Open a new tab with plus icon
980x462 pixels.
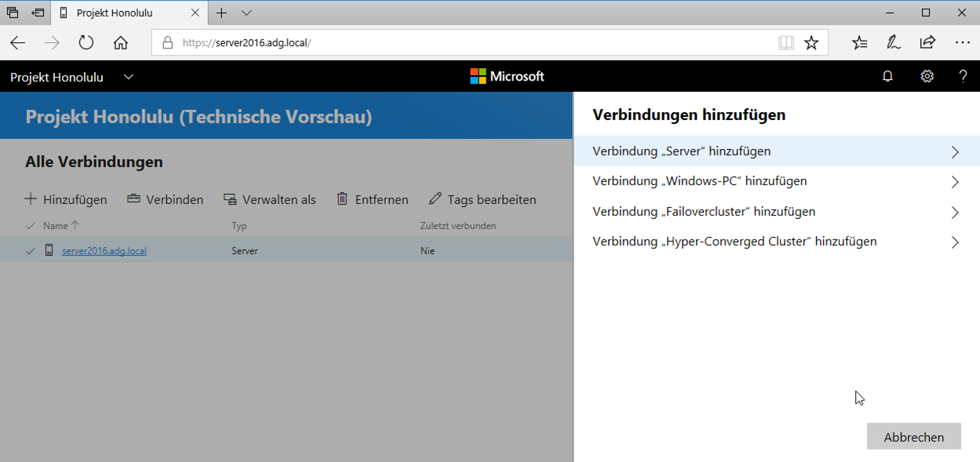[x=221, y=13]
